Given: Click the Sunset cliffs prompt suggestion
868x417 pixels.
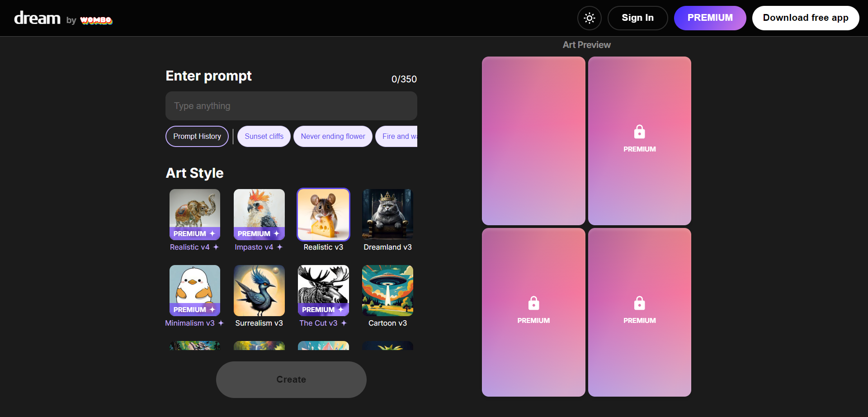Looking at the screenshot, I should pyautogui.click(x=264, y=136).
